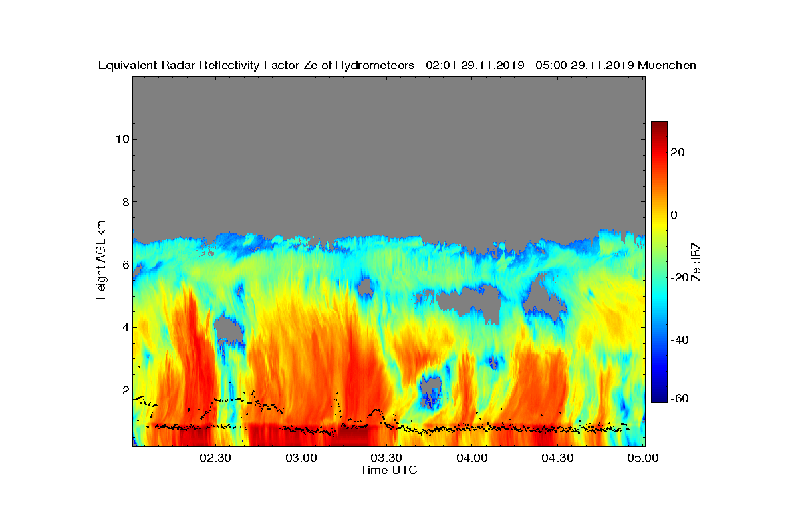The width and height of the screenshot is (798, 532).
Task: Click the colorbar tick label 0
Action: point(674,215)
